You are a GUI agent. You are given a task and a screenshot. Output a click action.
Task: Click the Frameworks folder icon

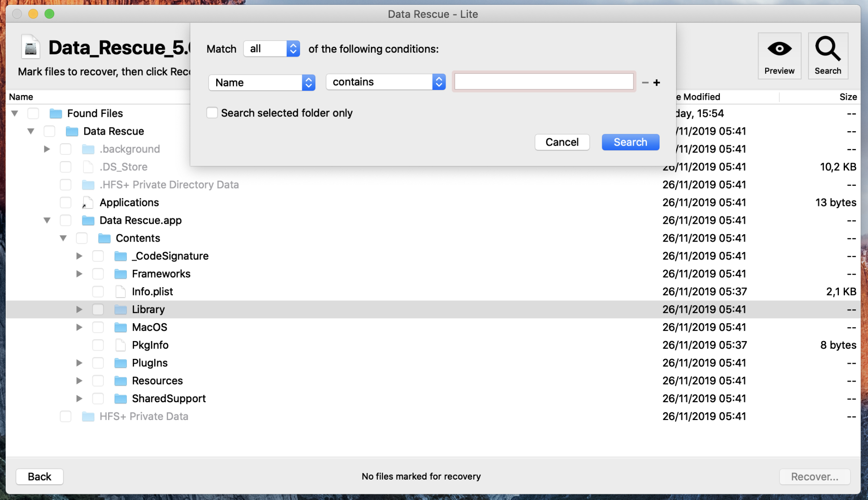tap(120, 274)
